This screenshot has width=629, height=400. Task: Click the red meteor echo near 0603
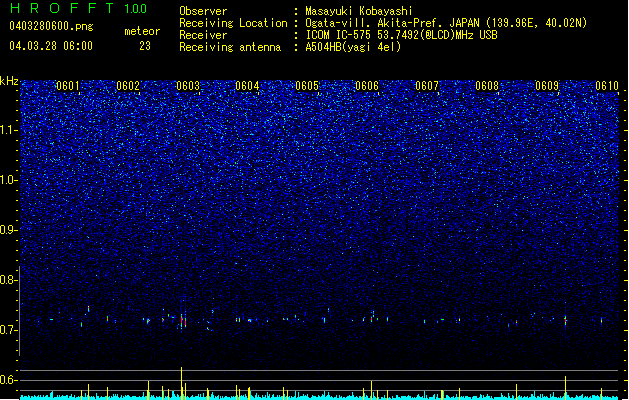182,320
